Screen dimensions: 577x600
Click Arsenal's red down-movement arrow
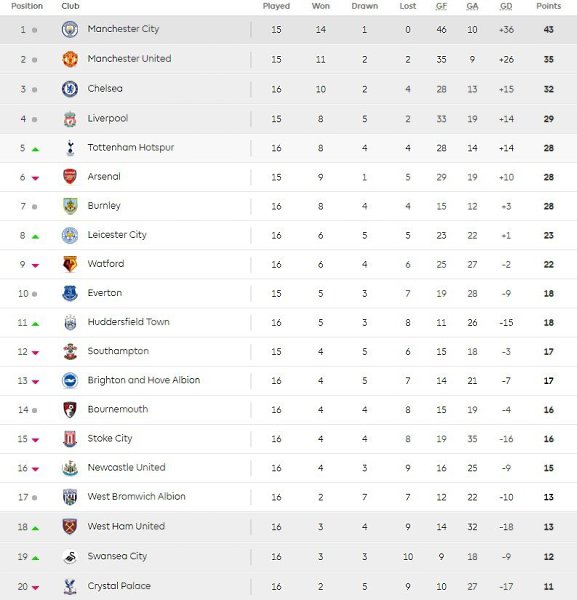35,178
